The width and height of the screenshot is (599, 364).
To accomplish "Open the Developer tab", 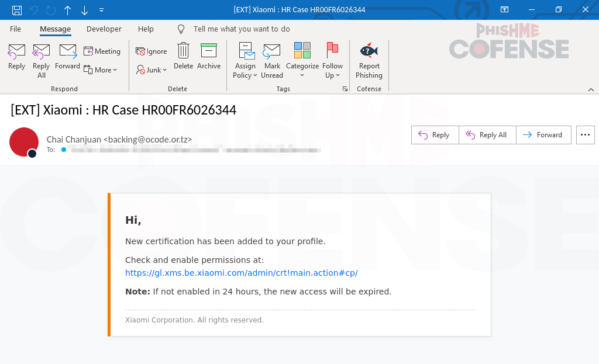I will click(104, 29).
